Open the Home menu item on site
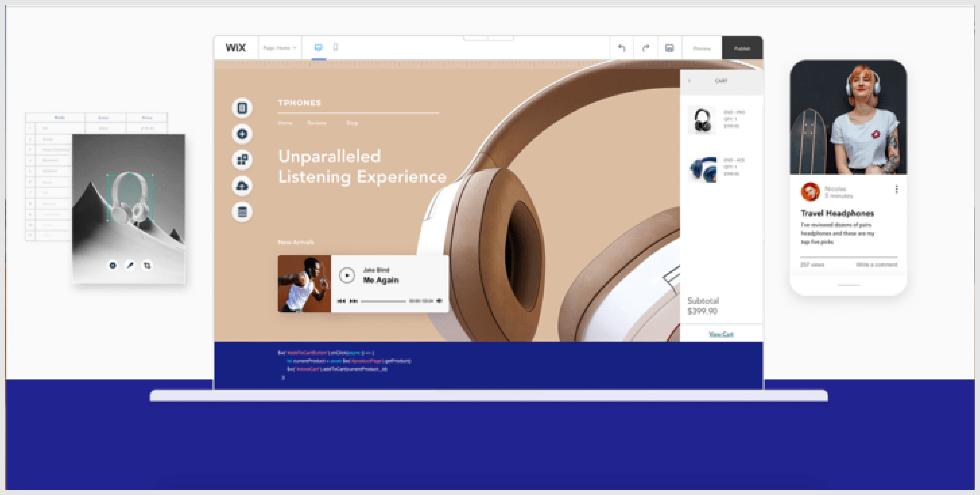The height and width of the screenshot is (495, 980). click(x=285, y=123)
